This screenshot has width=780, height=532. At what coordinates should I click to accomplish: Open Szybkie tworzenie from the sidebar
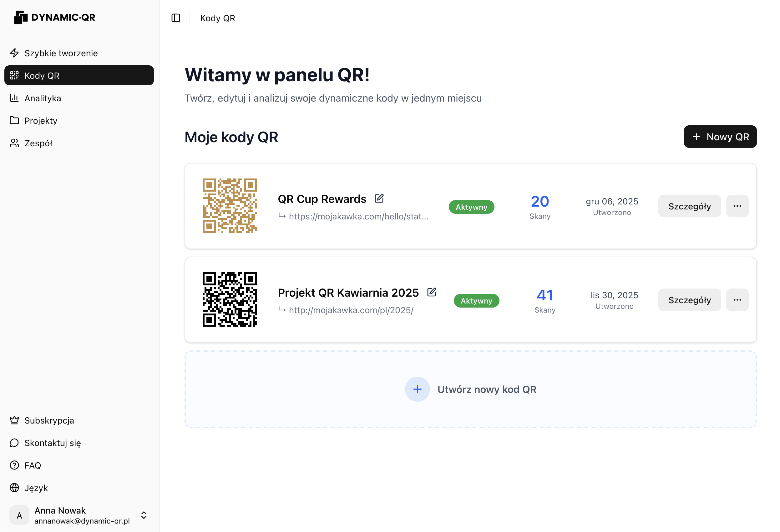coord(61,53)
